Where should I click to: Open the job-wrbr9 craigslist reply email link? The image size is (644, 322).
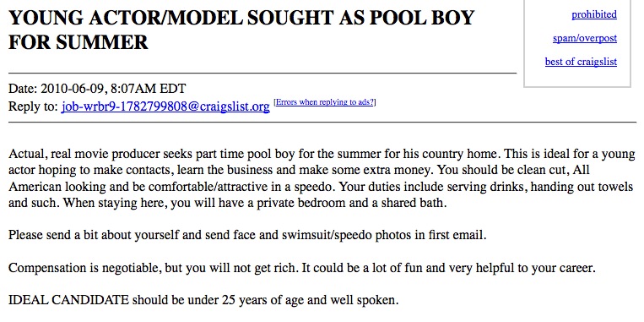[x=165, y=107]
